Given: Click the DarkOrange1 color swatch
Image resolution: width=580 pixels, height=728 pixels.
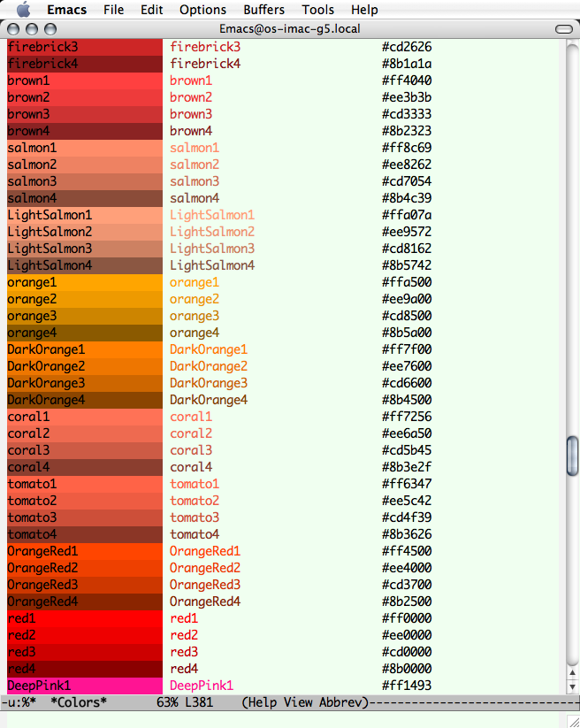Looking at the screenshot, I should [85, 349].
